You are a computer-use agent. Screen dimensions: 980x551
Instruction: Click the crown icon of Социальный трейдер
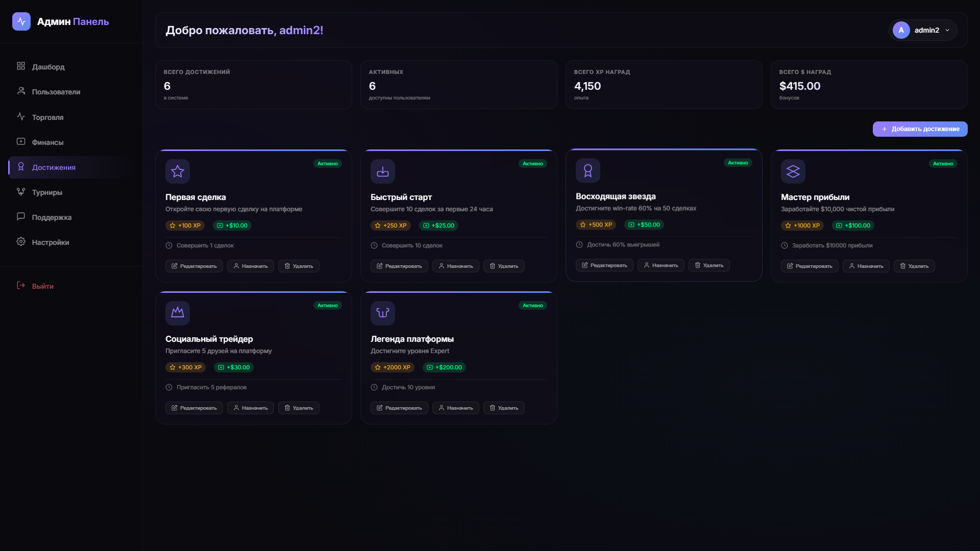(x=178, y=313)
